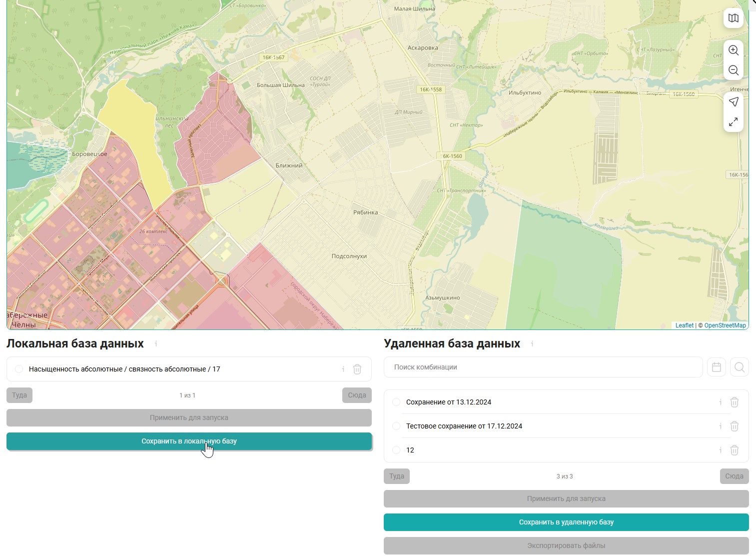
Task: Click the locate/navigation arrow icon
Action: coord(733,102)
